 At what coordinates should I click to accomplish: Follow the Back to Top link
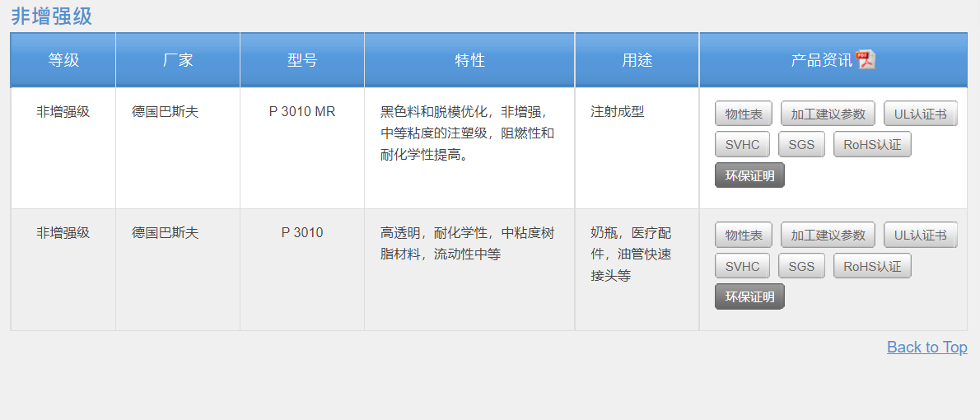point(926,347)
